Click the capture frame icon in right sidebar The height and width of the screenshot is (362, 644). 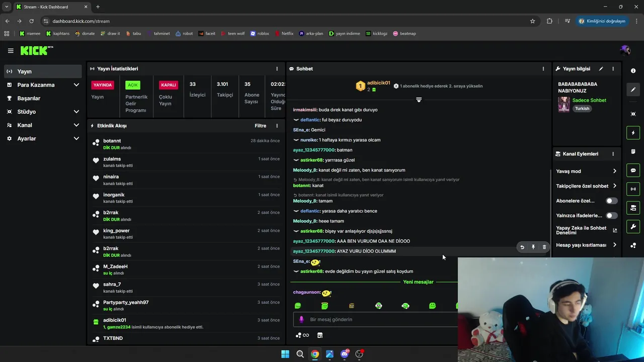pos(633,114)
